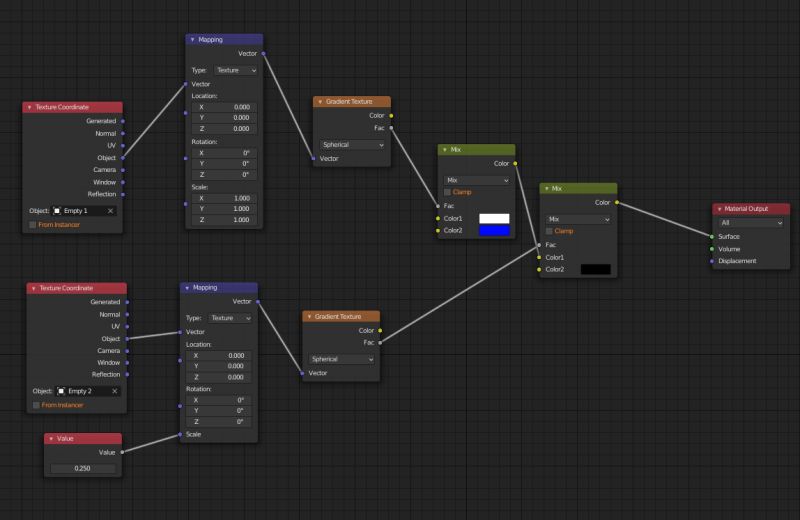Screen dimensions: 800x520
Task: Select the Material Output node header
Action: point(751,209)
